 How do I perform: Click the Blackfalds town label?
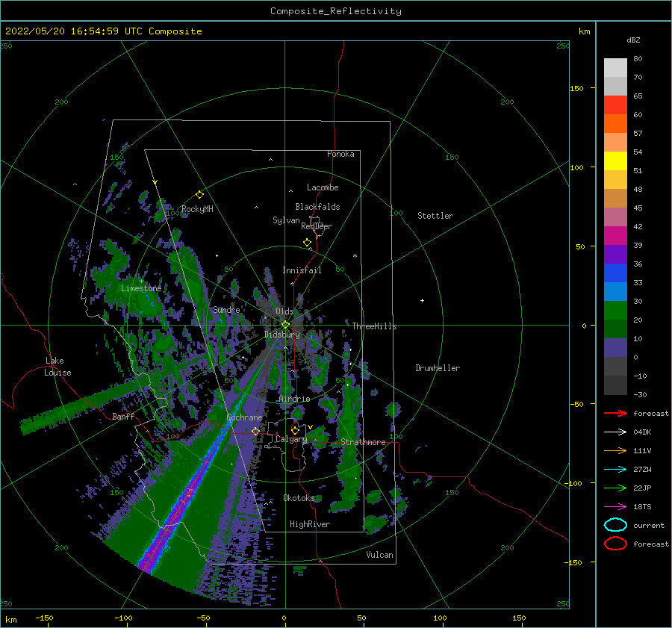coord(317,207)
